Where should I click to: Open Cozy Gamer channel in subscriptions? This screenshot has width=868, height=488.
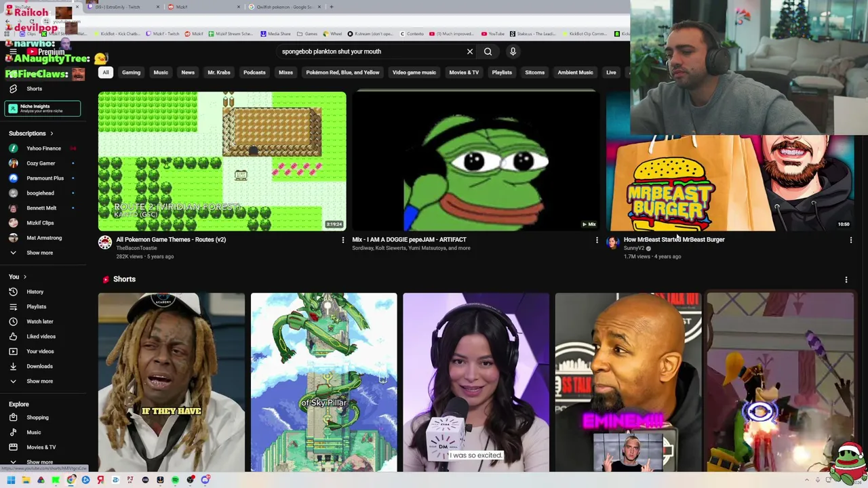[42, 163]
